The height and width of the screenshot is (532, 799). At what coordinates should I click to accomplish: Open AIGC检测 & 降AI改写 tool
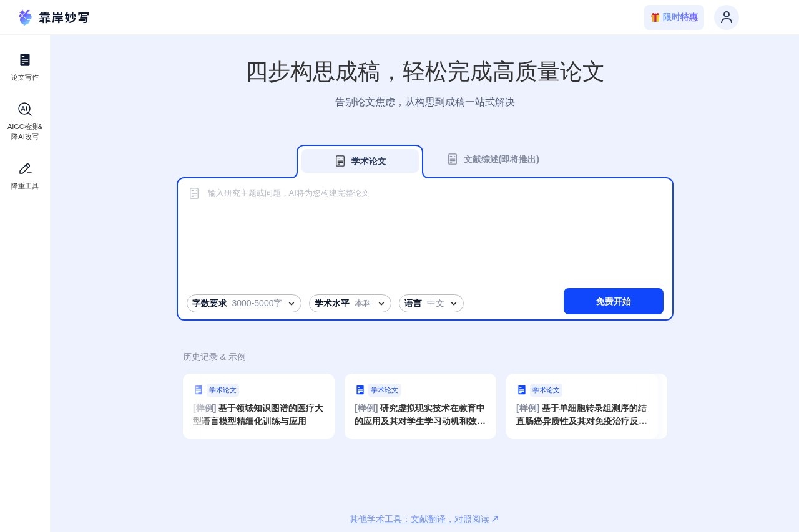point(25,110)
